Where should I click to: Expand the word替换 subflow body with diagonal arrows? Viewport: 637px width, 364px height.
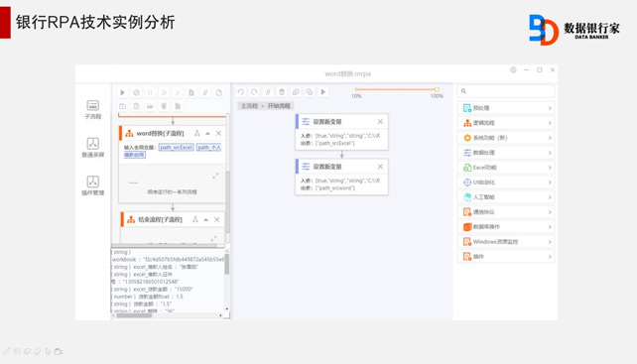[215, 176]
